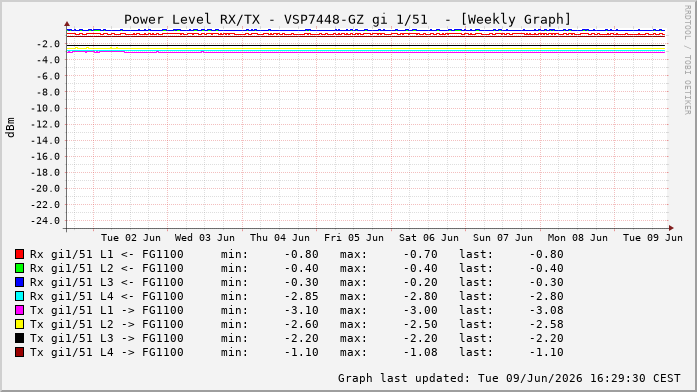The width and height of the screenshot is (697, 392).
Task: Click the black Tx L3 legend swatch
Action: click(x=19, y=338)
